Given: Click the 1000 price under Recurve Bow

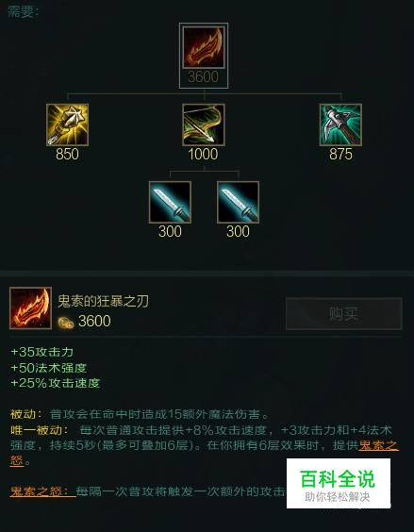Looking at the screenshot, I should click(x=203, y=155).
